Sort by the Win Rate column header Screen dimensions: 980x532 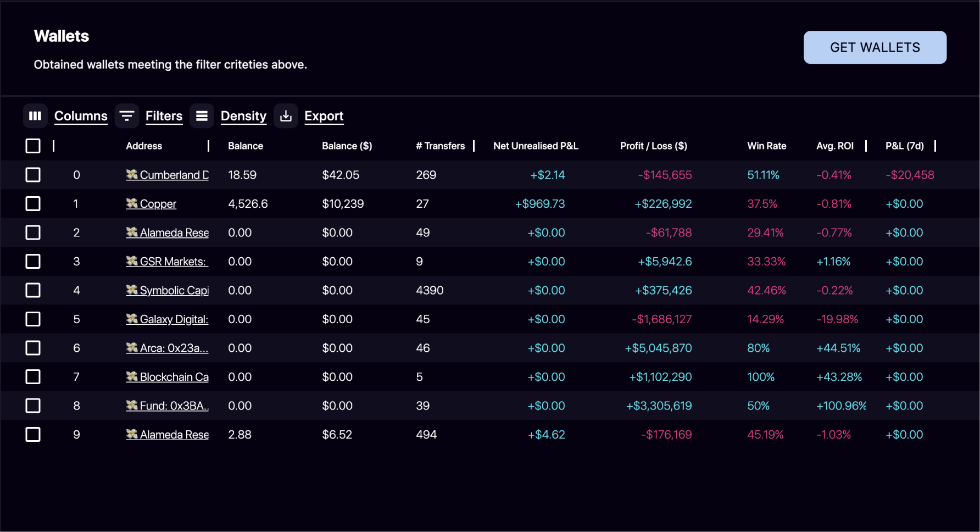tap(767, 146)
